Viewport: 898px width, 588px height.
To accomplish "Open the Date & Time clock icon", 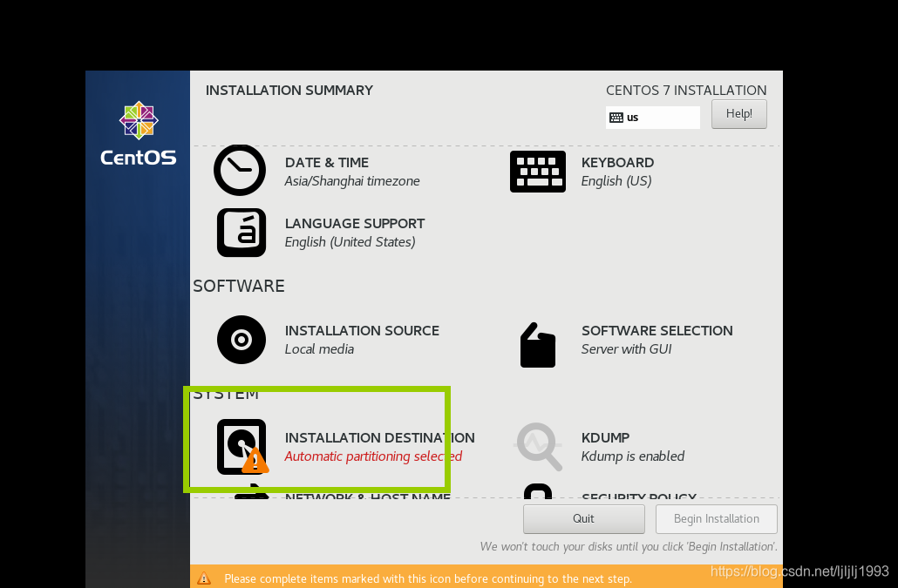I will pos(240,171).
